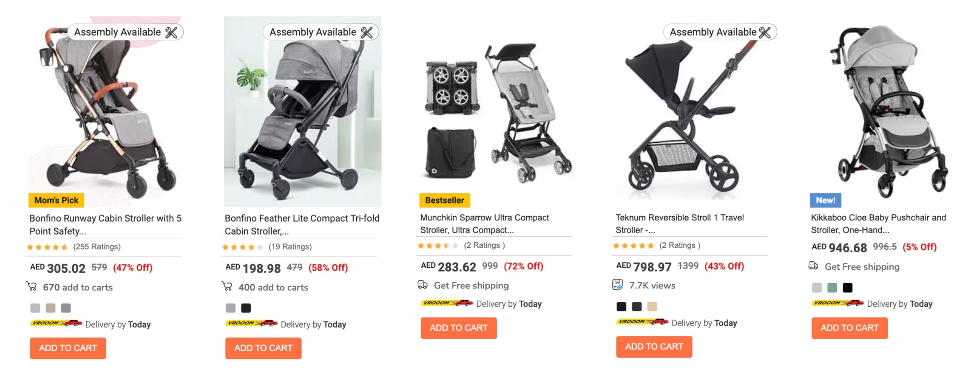The height and width of the screenshot is (374, 980).
Task: Click the cart icon beside 670 add to carts
Action: [x=32, y=286]
